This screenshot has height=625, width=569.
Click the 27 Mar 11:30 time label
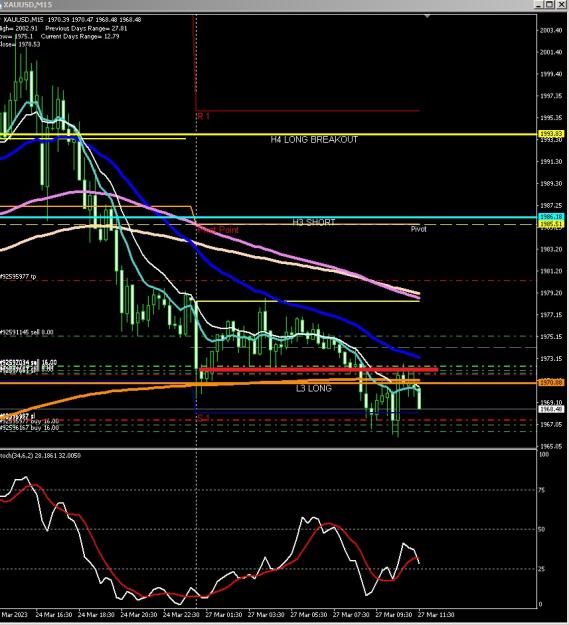436,615
